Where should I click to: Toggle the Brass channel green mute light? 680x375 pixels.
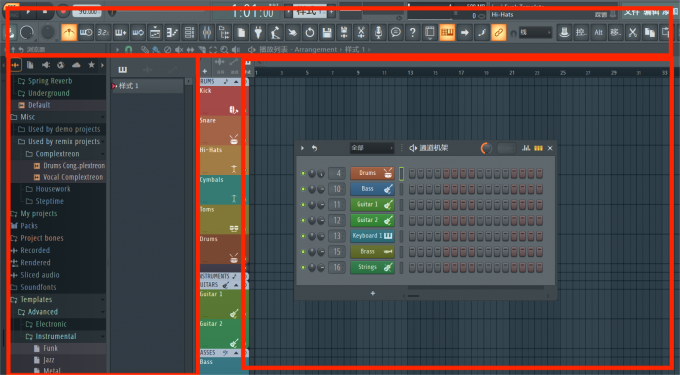pyautogui.click(x=303, y=251)
